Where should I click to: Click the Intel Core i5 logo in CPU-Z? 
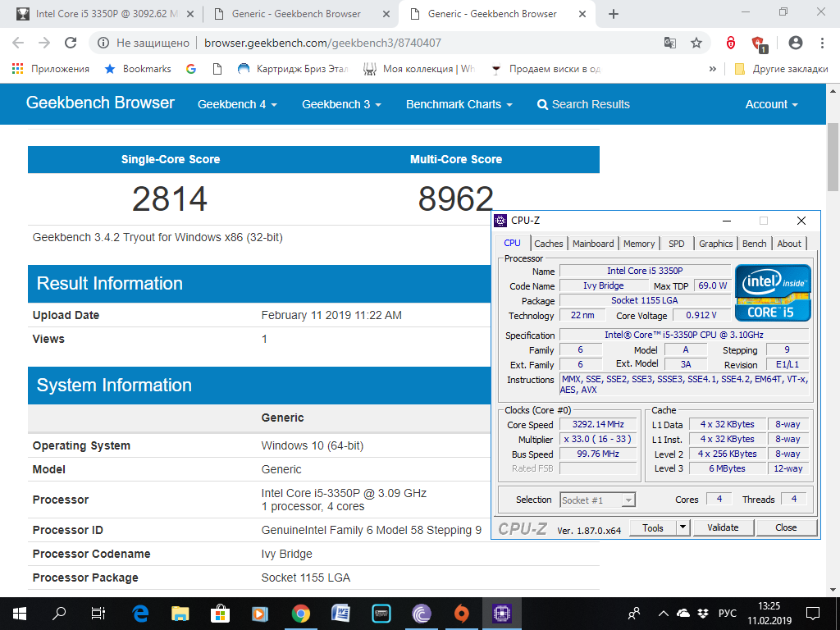(x=773, y=293)
